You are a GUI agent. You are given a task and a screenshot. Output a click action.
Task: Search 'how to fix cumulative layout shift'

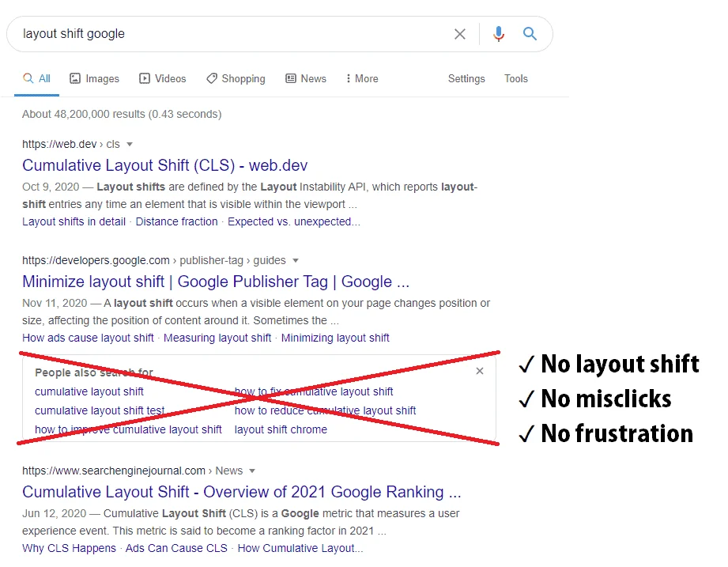pos(314,391)
